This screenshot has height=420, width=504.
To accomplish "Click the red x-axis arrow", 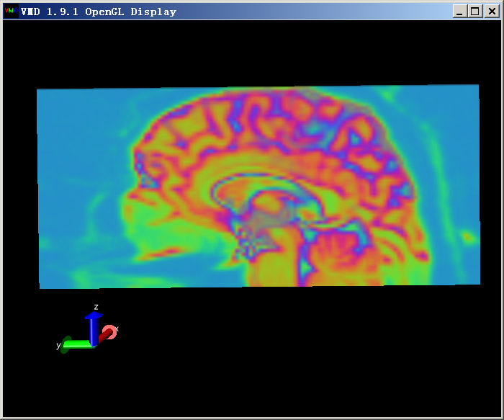I will click(108, 334).
